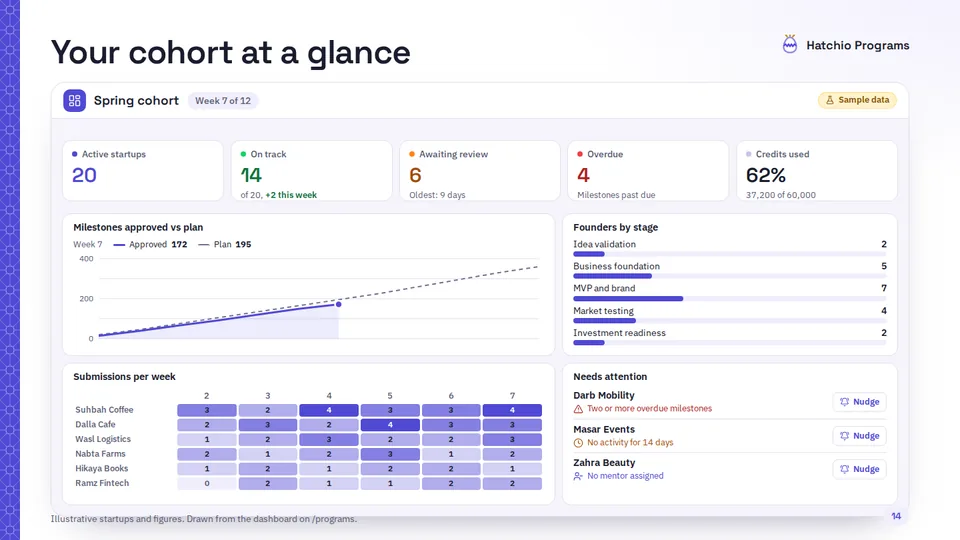The image size is (960, 540).
Task: Click the Week 7 approved data point
Action: tap(339, 304)
